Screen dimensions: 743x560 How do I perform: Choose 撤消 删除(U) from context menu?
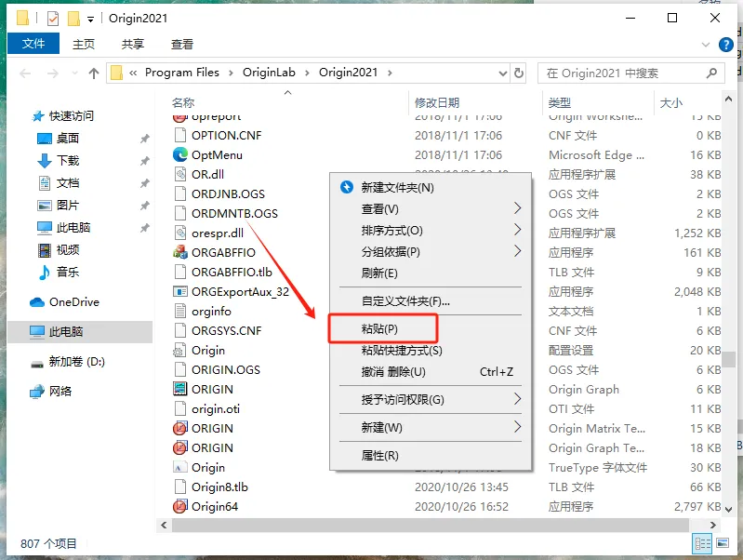pyautogui.click(x=431, y=372)
